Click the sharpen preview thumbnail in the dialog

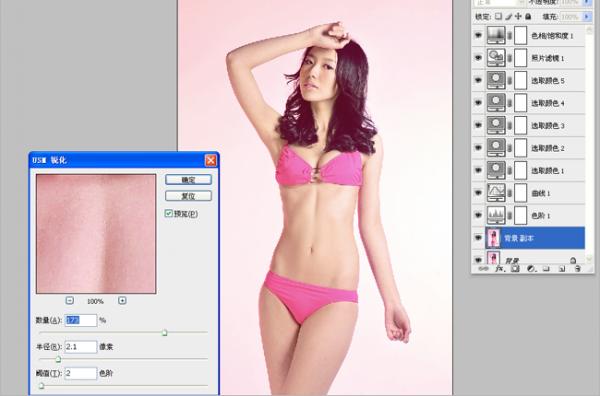coord(96,234)
